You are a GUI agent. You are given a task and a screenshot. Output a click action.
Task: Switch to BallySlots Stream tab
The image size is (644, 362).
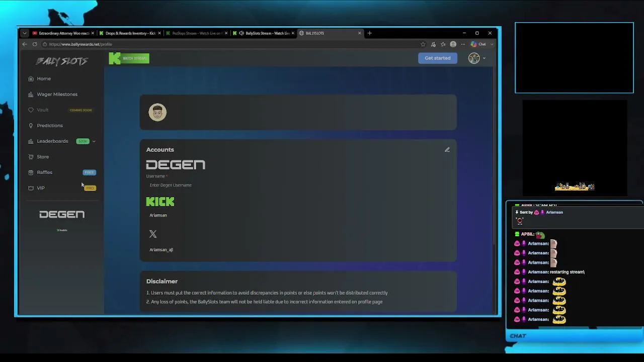tap(263, 33)
